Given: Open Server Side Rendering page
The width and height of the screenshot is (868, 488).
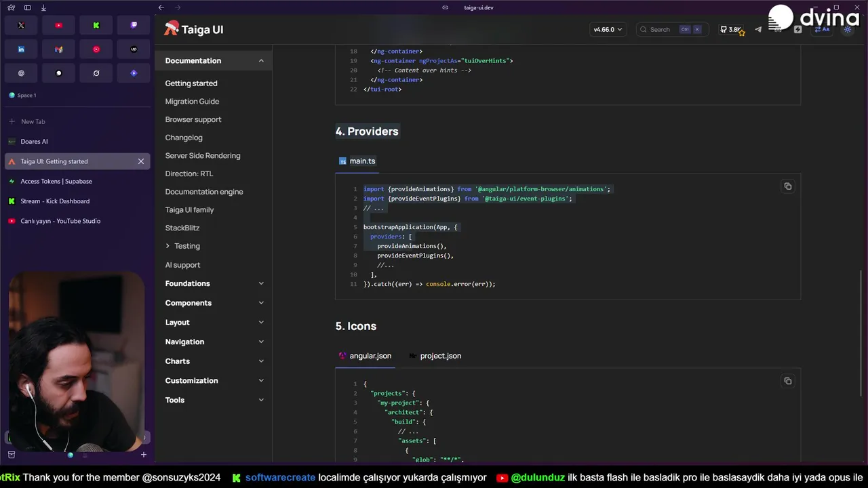Looking at the screenshot, I should 203,156.
